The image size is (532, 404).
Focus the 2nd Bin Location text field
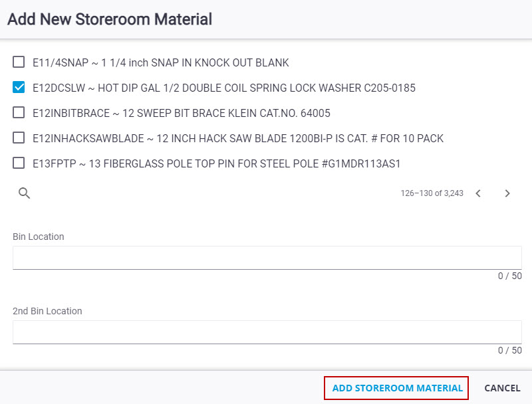click(x=267, y=332)
